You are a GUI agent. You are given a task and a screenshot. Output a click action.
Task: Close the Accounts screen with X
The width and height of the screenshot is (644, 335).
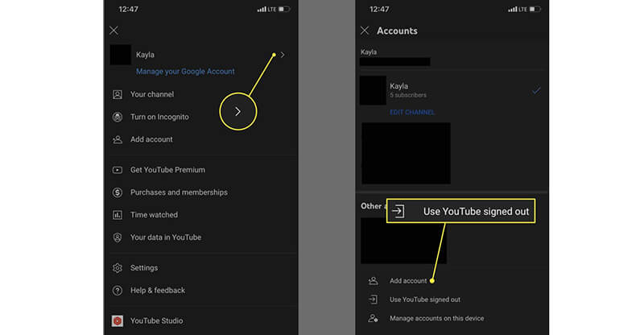click(365, 31)
